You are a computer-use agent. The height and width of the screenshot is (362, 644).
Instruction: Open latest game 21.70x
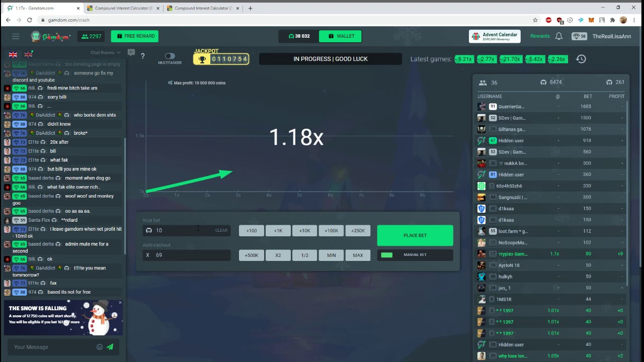tap(511, 59)
